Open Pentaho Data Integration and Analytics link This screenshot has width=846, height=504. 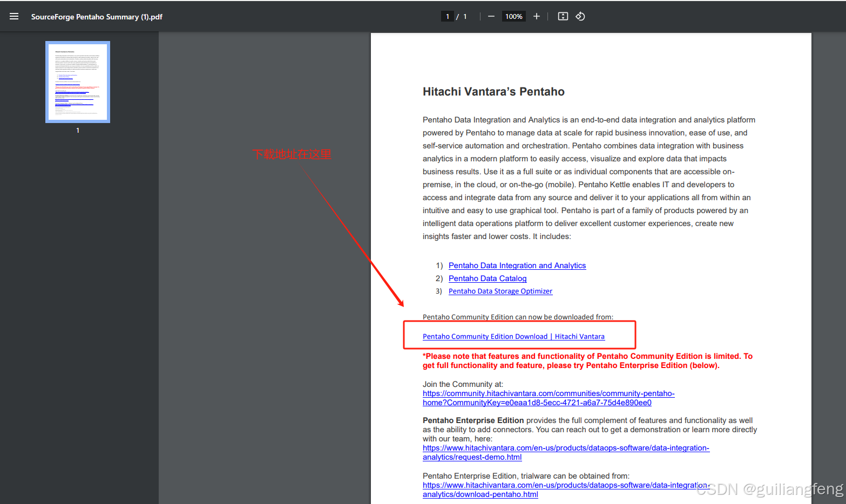(517, 265)
